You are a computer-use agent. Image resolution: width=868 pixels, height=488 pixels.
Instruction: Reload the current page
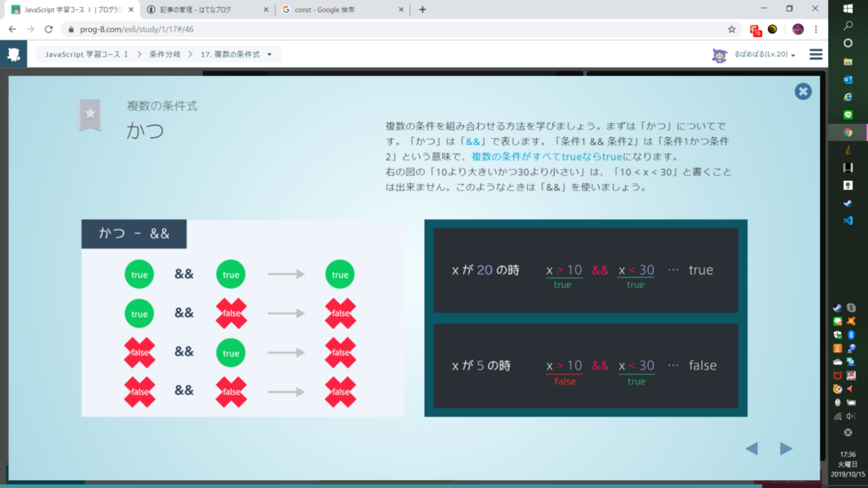[x=49, y=29]
